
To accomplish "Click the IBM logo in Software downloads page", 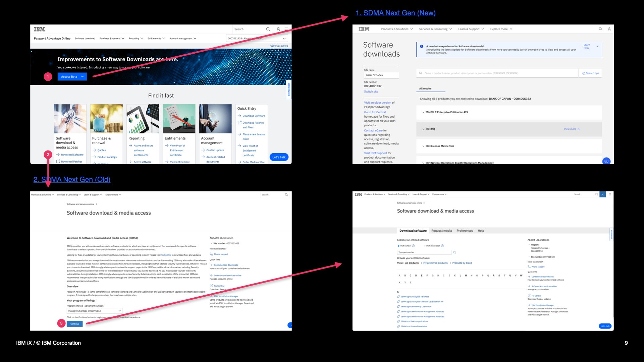I will (364, 29).
